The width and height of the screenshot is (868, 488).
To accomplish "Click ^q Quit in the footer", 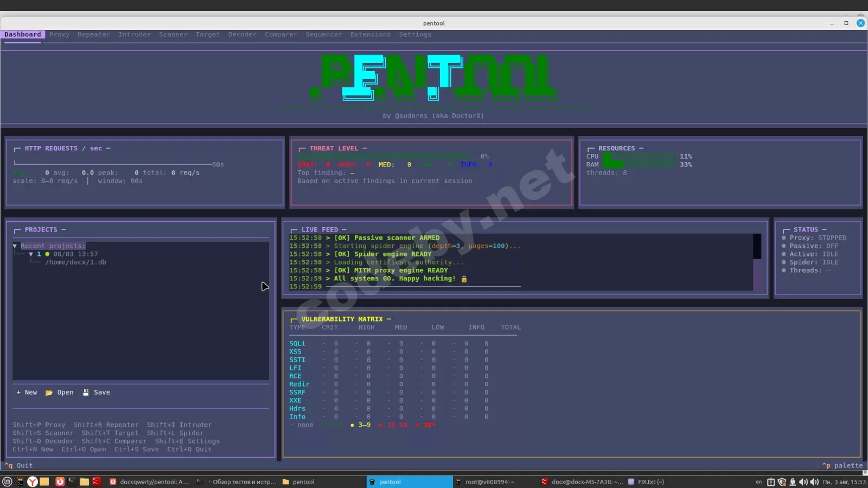I will [19, 466].
